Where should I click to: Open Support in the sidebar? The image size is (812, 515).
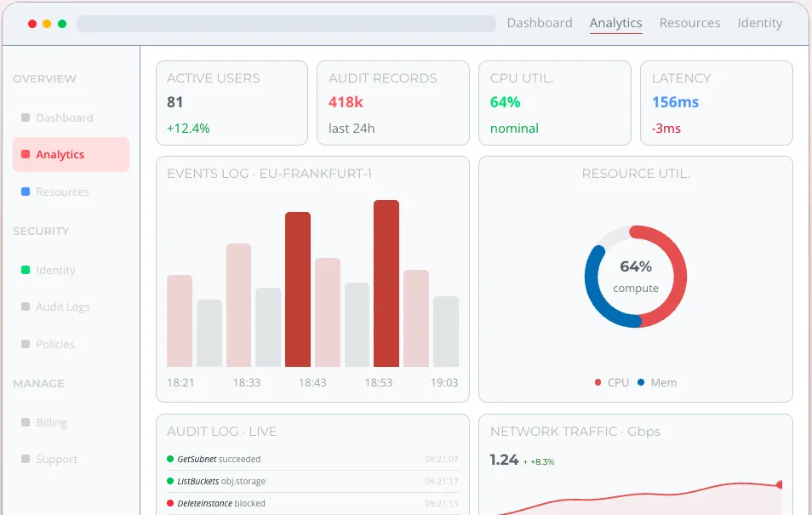click(71, 459)
